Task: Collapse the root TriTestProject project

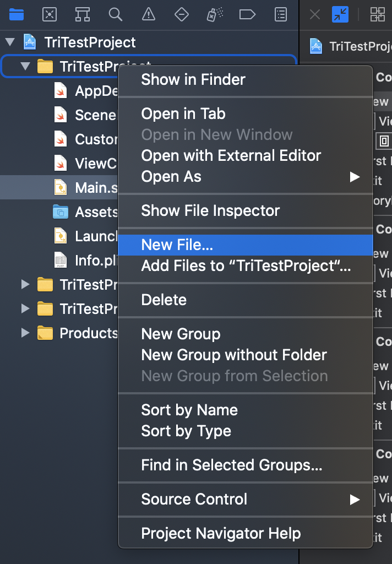Action: (10, 42)
